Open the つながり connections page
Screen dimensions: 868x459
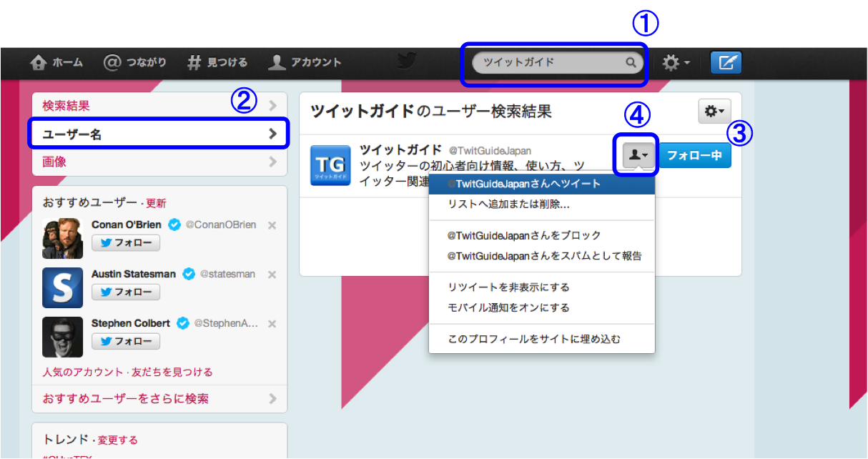[135, 63]
